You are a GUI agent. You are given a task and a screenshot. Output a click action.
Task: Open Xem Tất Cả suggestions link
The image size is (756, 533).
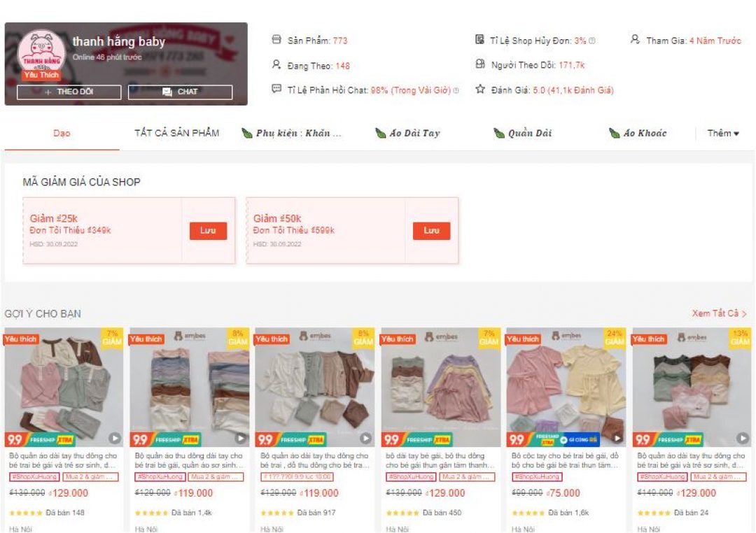[x=720, y=313]
